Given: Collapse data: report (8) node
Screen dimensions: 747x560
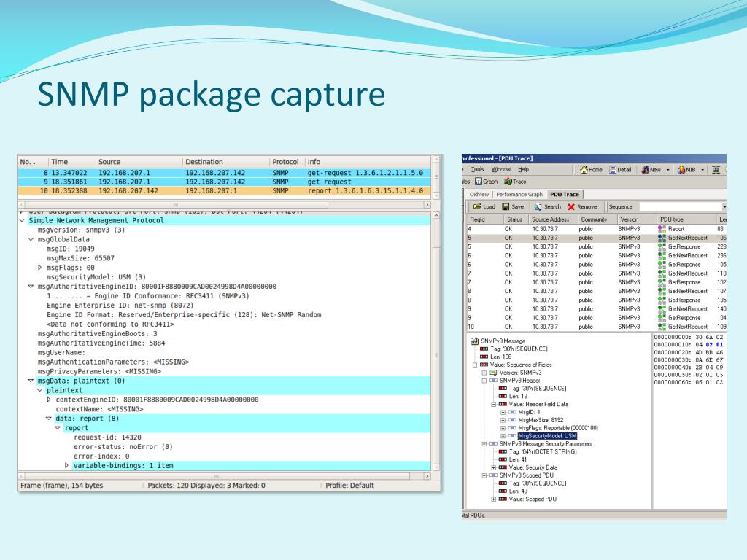Looking at the screenshot, I should [x=49, y=419].
